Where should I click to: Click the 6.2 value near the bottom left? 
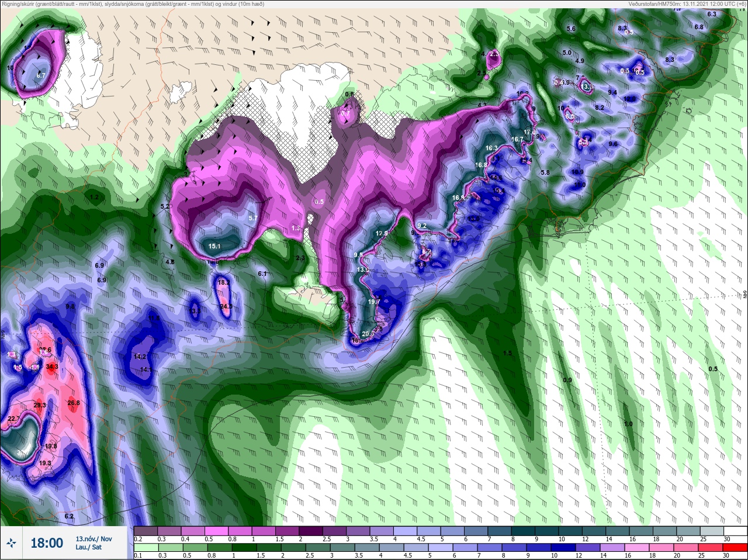(x=69, y=516)
